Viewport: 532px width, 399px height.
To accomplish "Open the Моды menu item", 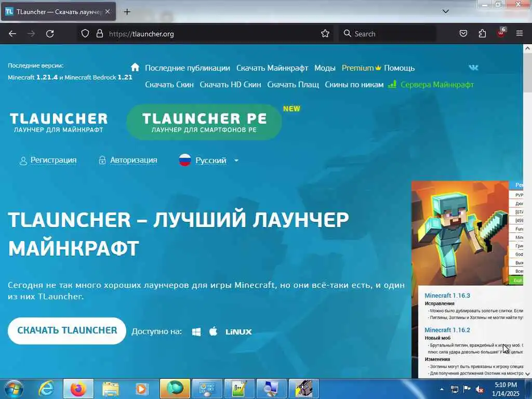I will (x=325, y=68).
